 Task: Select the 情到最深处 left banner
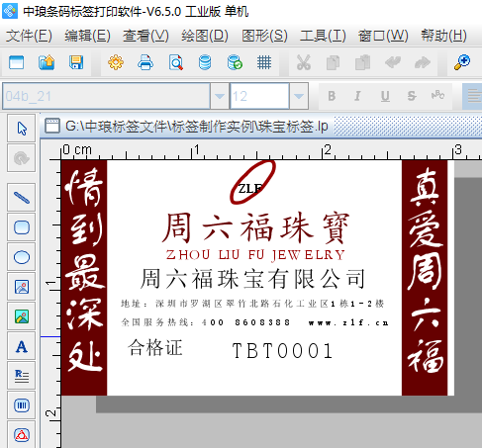(x=84, y=278)
